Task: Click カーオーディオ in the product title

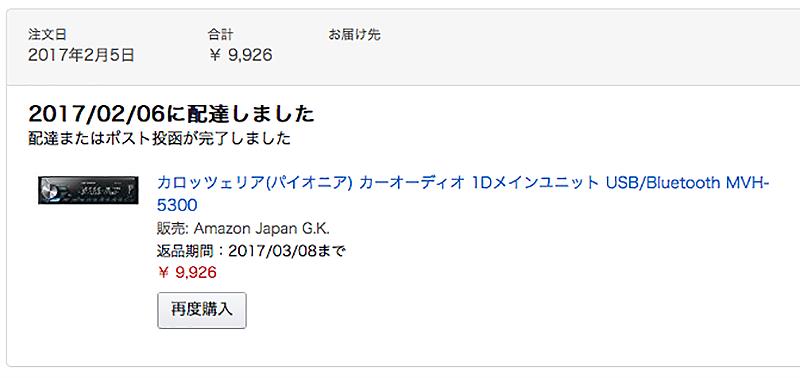Action: [412, 183]
